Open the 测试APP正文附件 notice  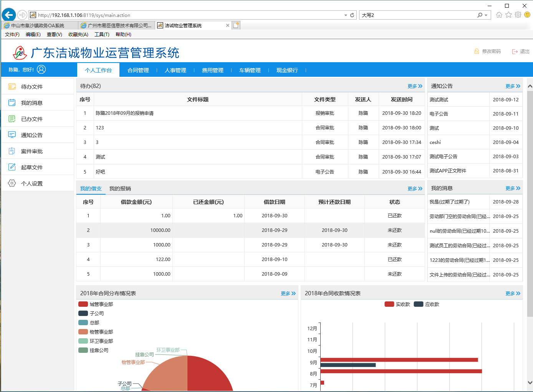[448, 170]
